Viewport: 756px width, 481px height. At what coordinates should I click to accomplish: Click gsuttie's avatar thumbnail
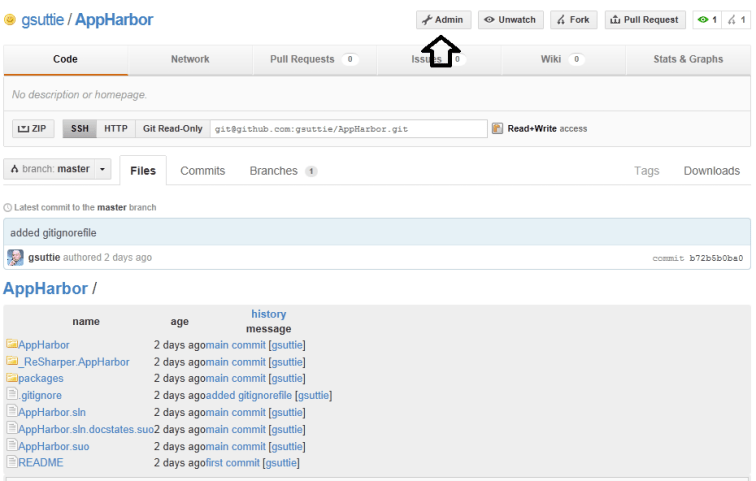pos(15,257)
